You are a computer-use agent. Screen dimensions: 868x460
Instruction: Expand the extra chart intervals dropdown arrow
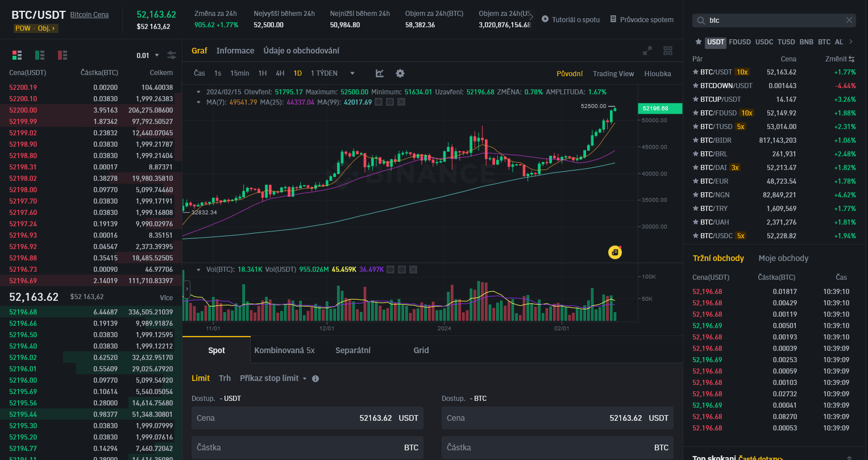(352, 73)
